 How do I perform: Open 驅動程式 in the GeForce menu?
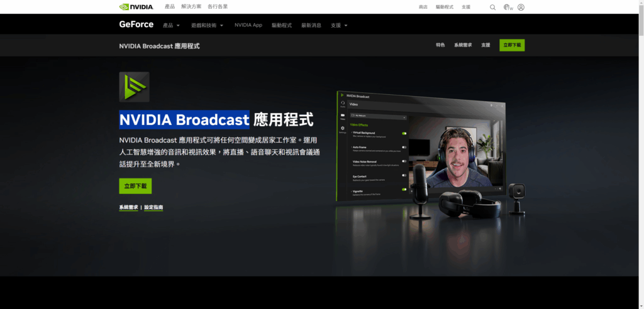tap(282, 26)
